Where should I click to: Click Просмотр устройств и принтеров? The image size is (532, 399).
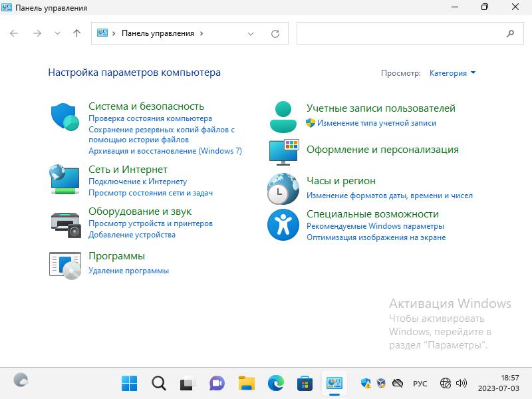tap(151, 223)
